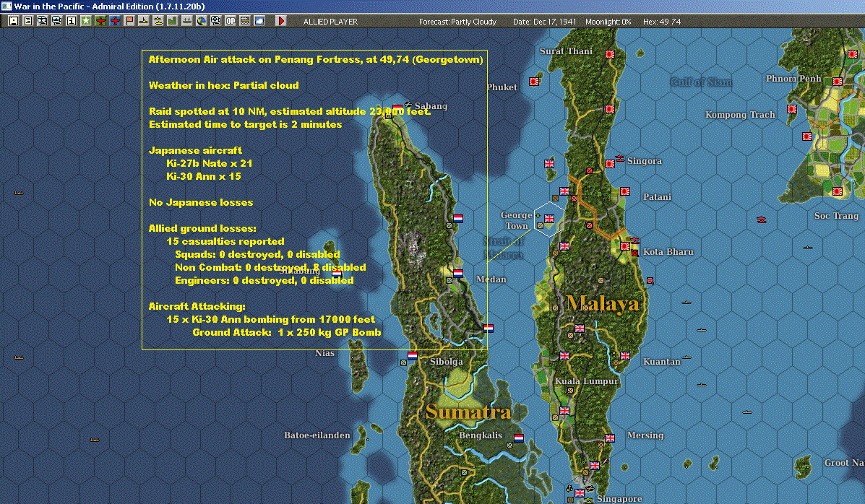This screenshot has width=865, height=504.
Task: Open the single yellow ship icon
Action: pyautogui.click(x=143, y=21)
